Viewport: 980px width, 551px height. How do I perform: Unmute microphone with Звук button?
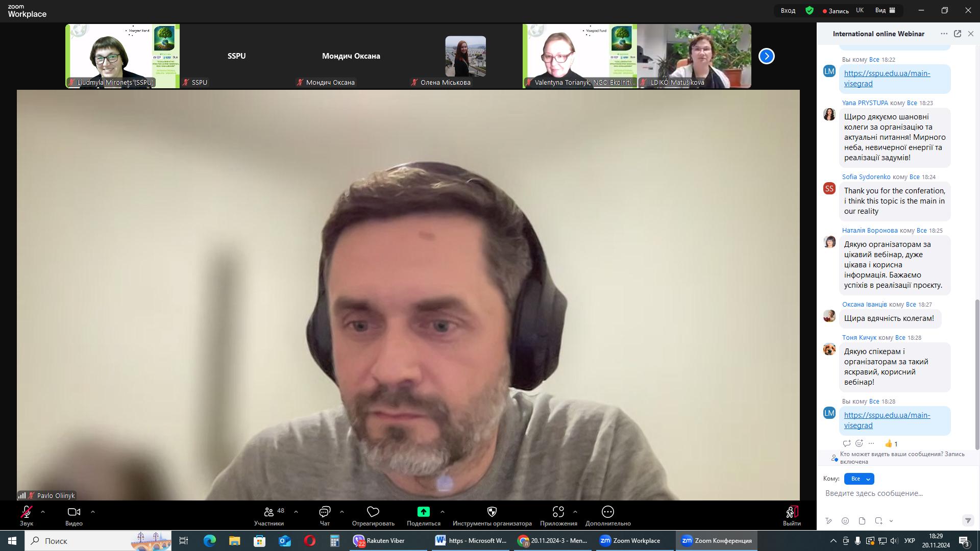point(27,512)
